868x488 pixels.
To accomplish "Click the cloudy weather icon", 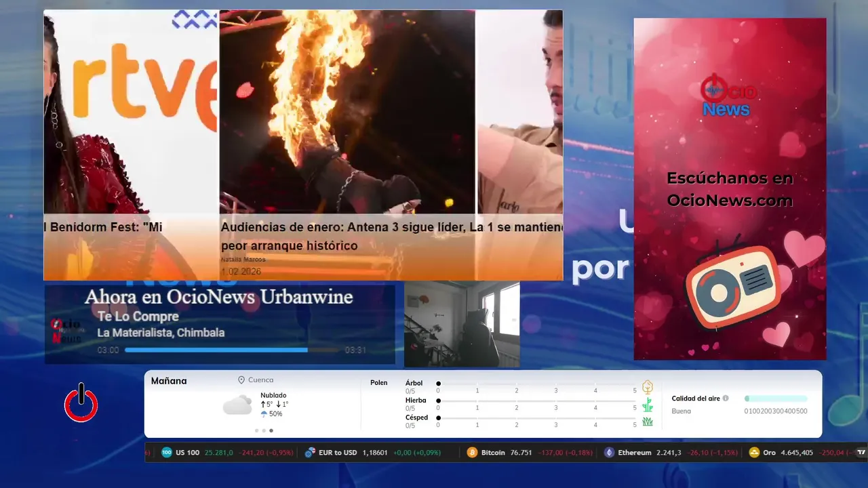I will [238, 405].
